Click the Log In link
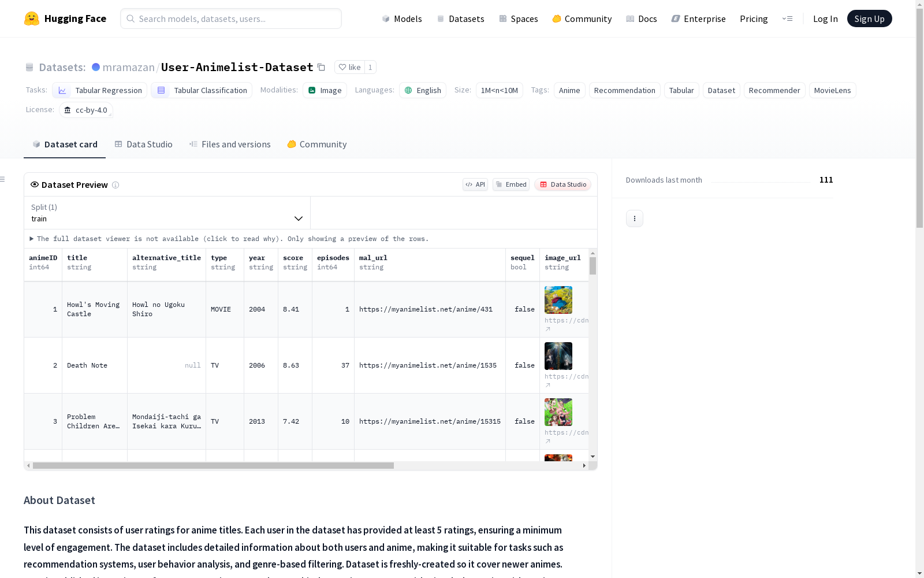This screenshot has width=924, height=578. pyautogui.click(x=825, y=18)
